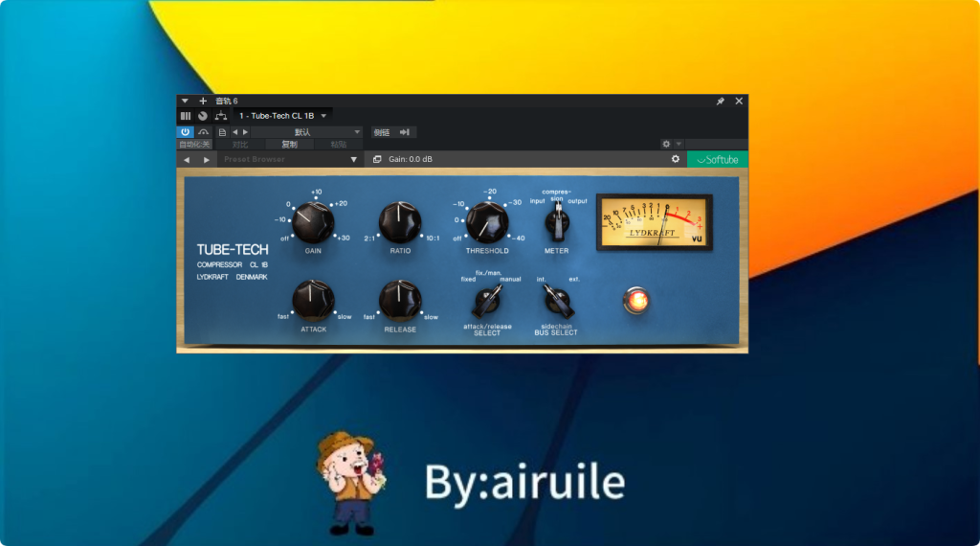980x546 pixels.
Task: Expand the dropdown arrow beside the host gear
Action: click(679, 144)
